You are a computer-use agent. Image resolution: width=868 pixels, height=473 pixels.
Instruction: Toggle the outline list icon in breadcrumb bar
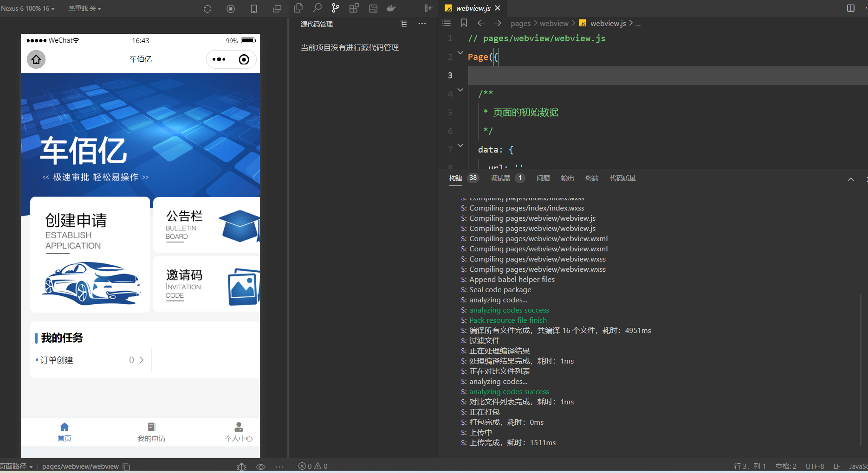point(447,23)
